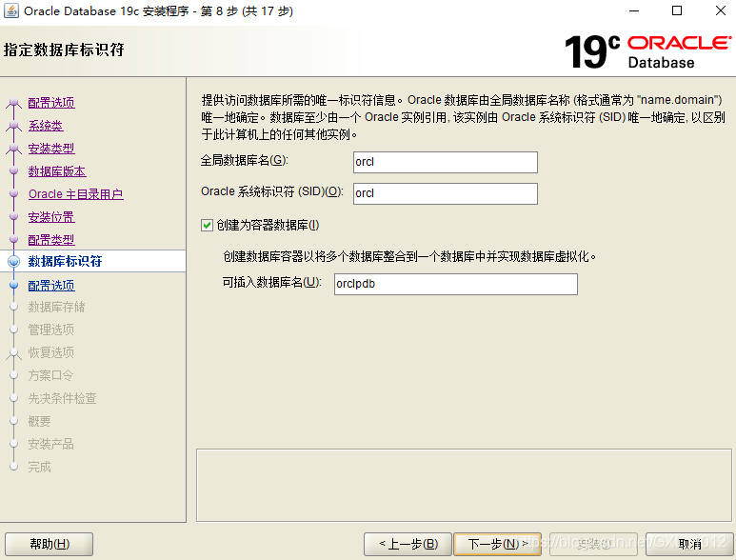Open the 数据库版本 step link
Screen dimensions: 736x560
tap(57, 171)
